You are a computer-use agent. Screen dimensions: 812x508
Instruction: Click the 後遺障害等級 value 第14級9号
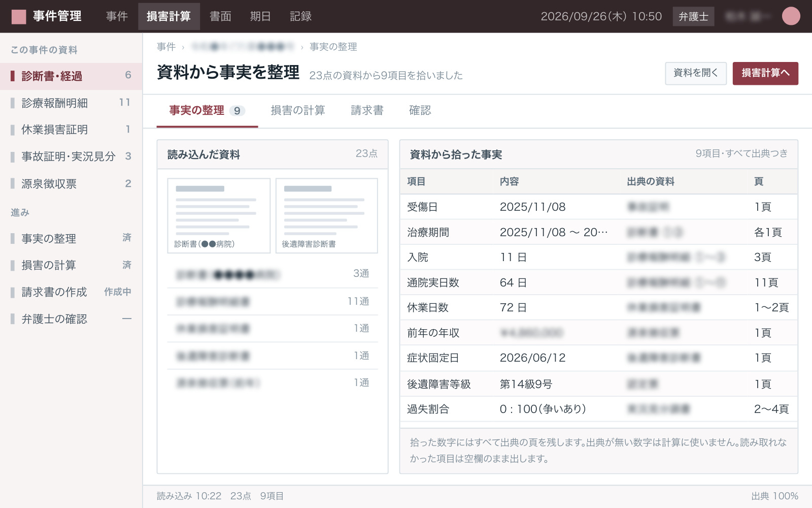pos(526,384)
